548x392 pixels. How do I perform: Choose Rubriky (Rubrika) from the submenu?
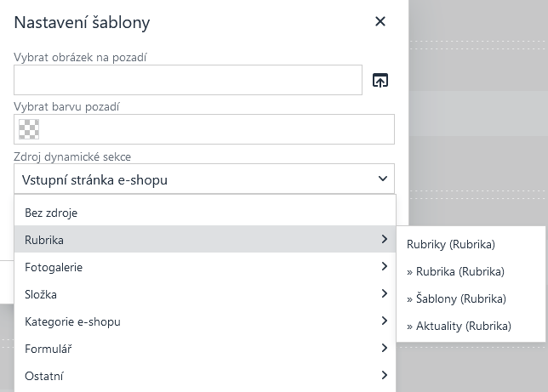pos(451,244)
